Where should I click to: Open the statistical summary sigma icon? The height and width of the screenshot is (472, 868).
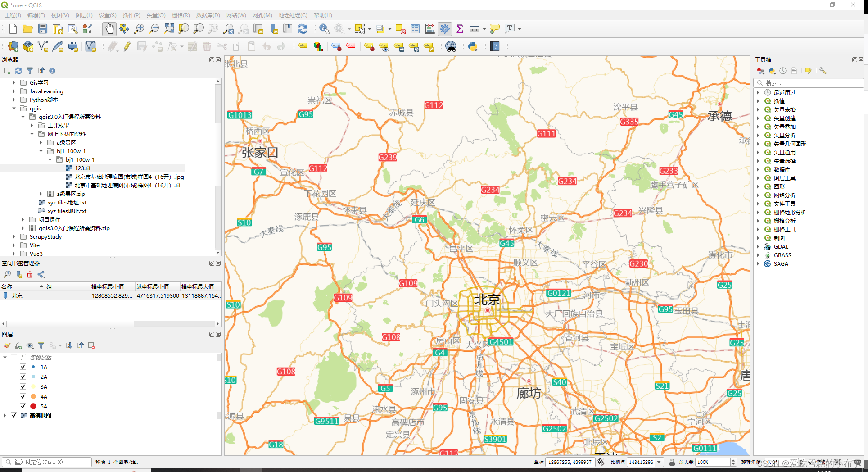coord(460,29)
